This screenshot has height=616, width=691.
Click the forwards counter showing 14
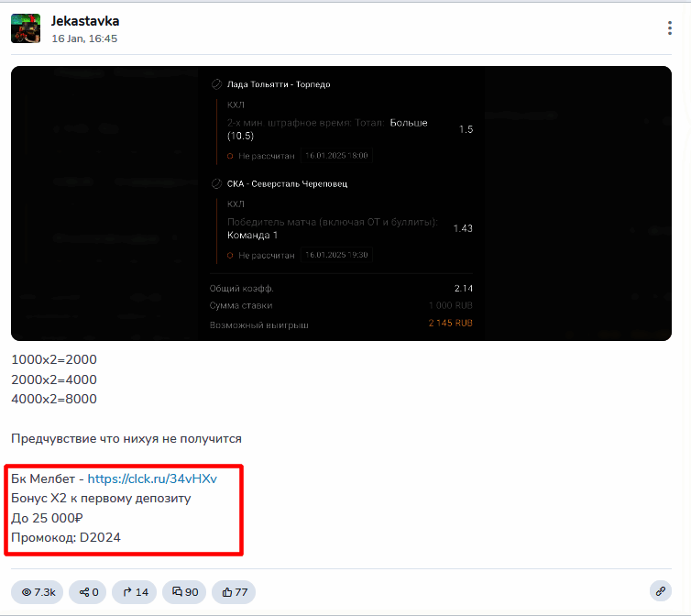tap(135, 592)
